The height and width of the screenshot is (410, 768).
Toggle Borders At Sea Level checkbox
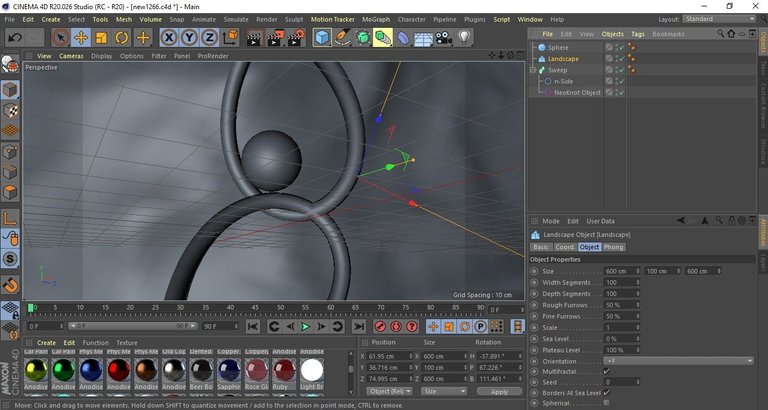tap(606, 392)
